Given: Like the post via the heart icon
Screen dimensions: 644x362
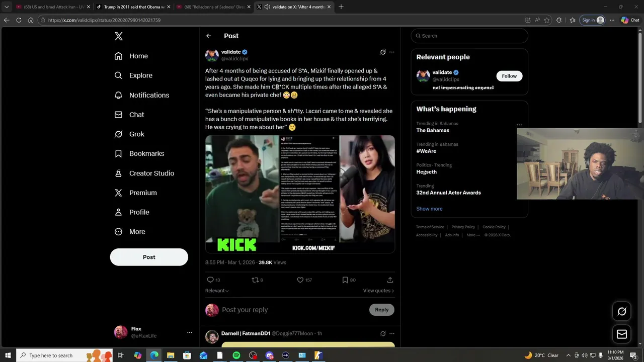Looking at the screenshot, I should (300, 280).
